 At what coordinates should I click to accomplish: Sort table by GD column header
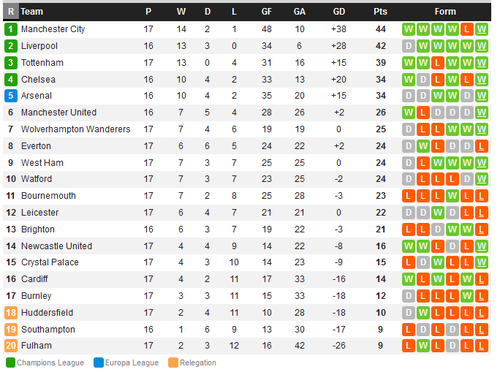click(x=339, y=12)
